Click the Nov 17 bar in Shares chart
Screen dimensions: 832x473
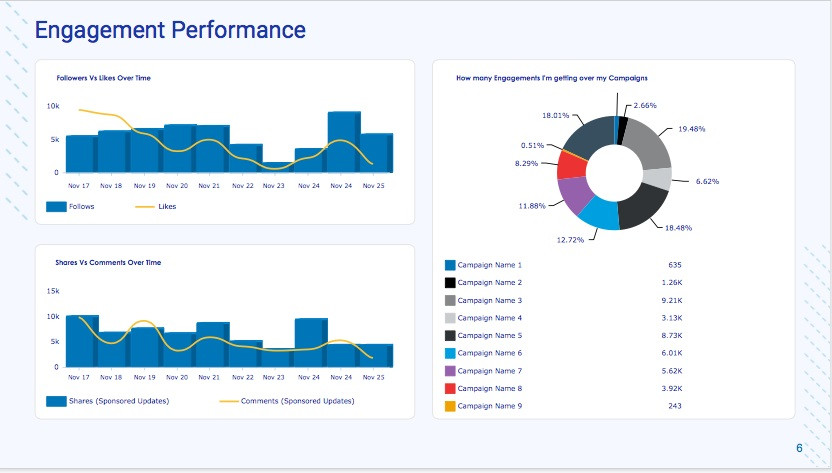pos(82,341)
